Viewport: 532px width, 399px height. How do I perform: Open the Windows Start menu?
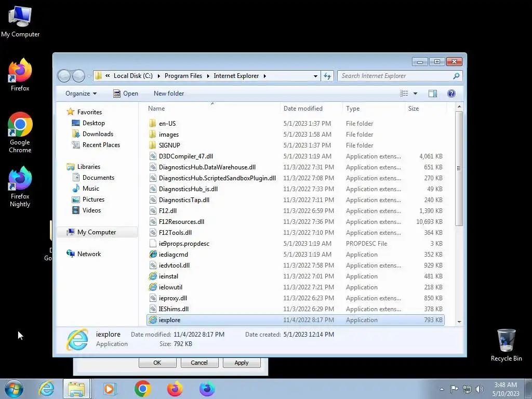(14, 389)
